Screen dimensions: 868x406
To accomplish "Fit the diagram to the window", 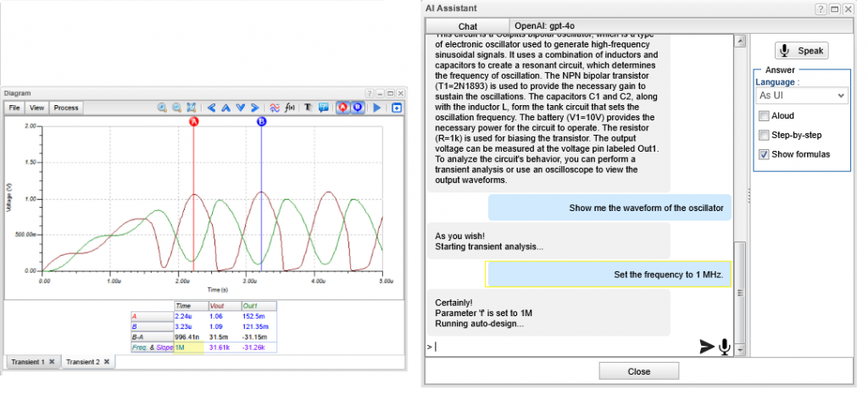I will click(192, 108).
